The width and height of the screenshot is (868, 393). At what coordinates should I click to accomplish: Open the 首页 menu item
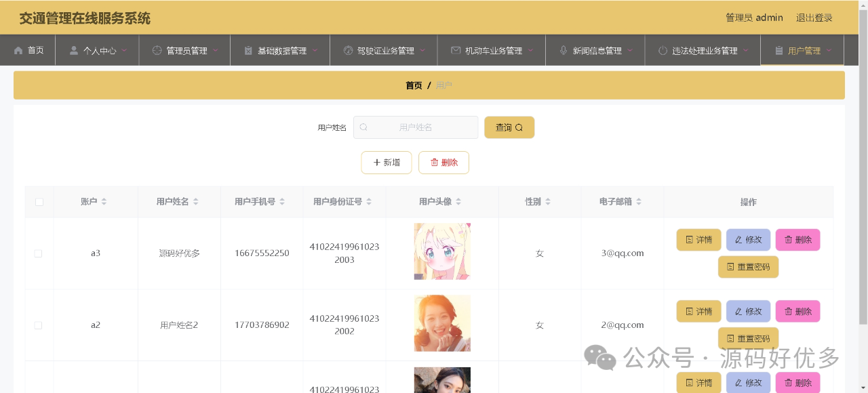tap(28, 50)
